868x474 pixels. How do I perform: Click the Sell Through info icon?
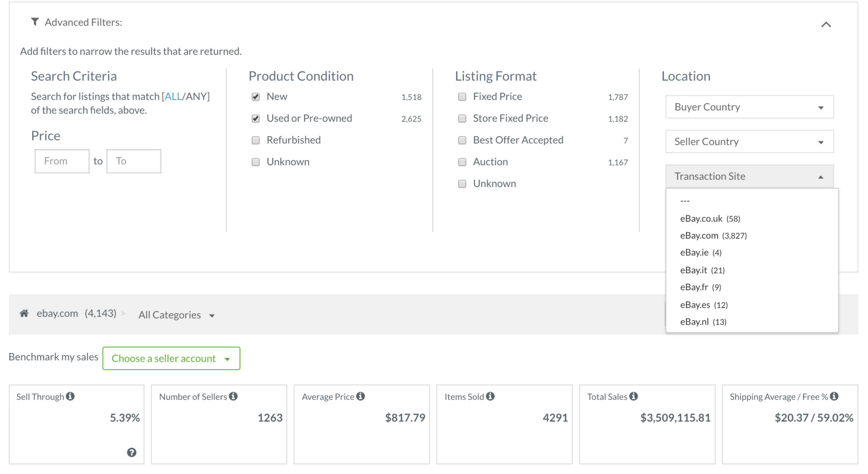pos(70,396)
